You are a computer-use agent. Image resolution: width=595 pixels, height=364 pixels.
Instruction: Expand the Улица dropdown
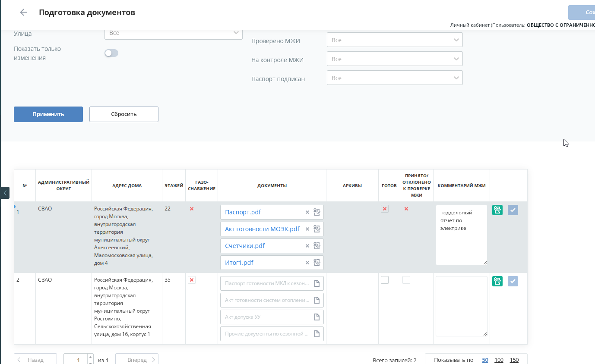(174, 33)
